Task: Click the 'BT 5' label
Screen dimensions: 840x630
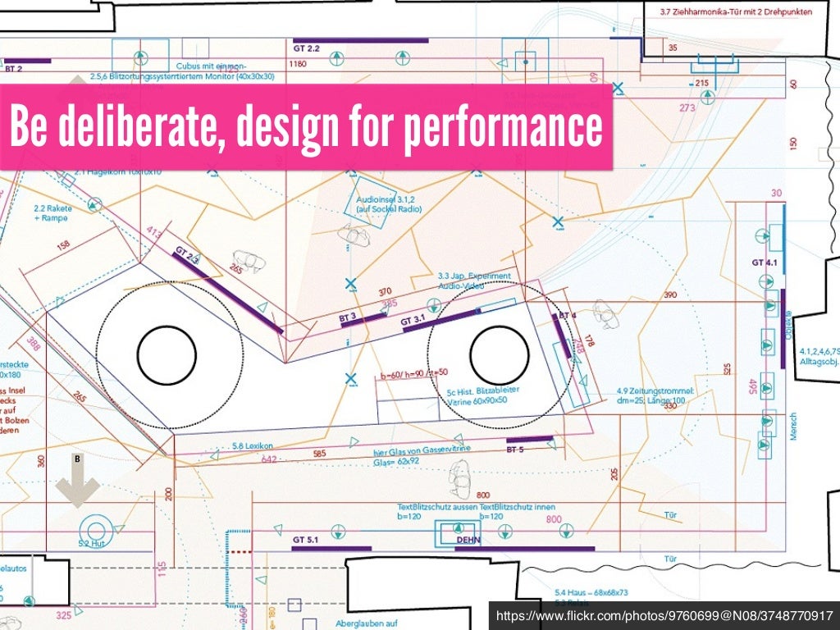Action: [515, 450]
